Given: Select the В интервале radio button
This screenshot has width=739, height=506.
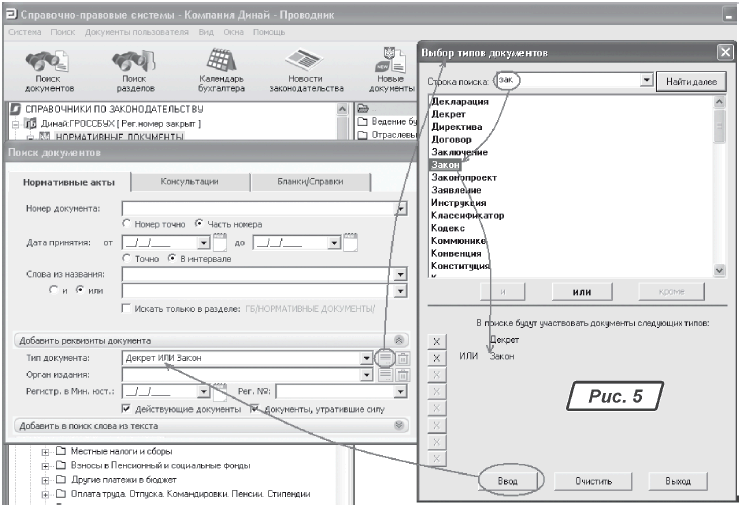Looking at the screenshot, I should [173, 259].
